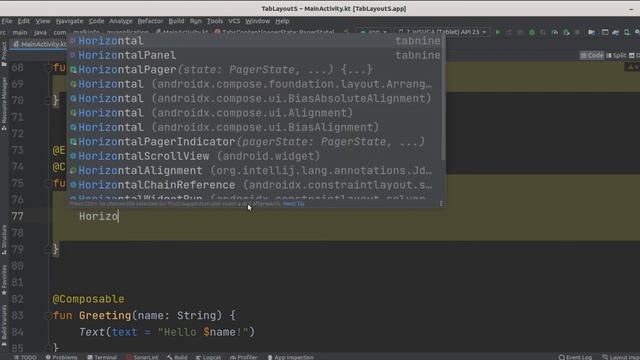Open the Event Log
640x360 pixels.
(x=575, y=357)
